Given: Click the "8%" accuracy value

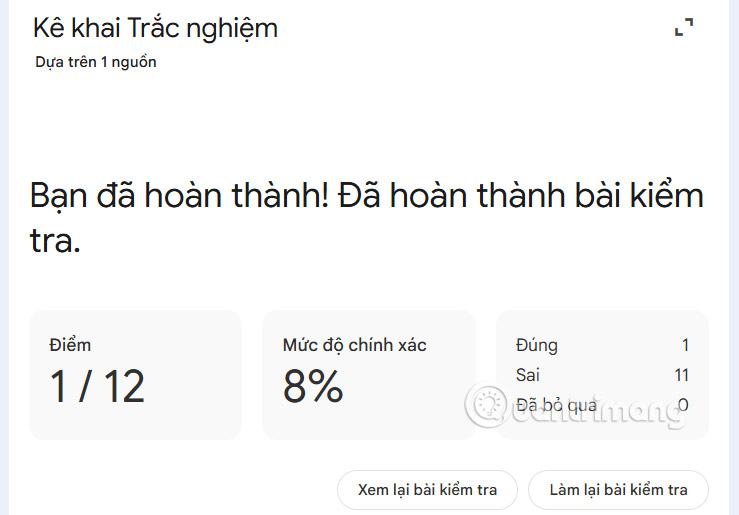Looking at the screenshot, I should (312, 386).
